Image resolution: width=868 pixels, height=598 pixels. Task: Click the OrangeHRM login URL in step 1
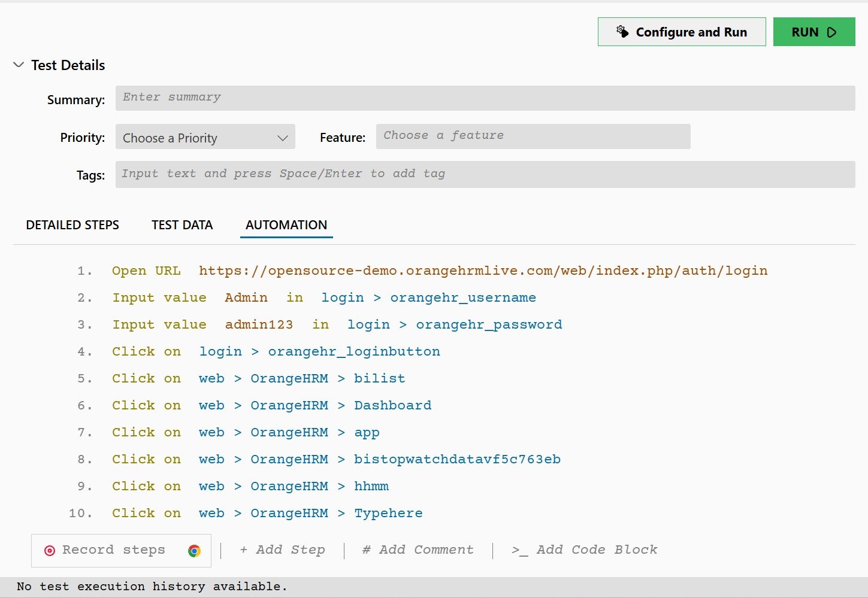[x=483, y=271]
